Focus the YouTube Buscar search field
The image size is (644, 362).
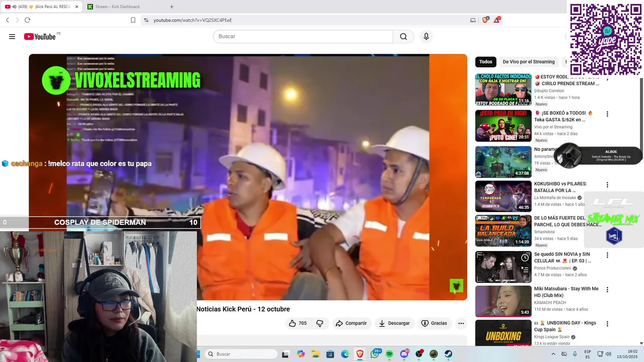[x=303, y=37]
